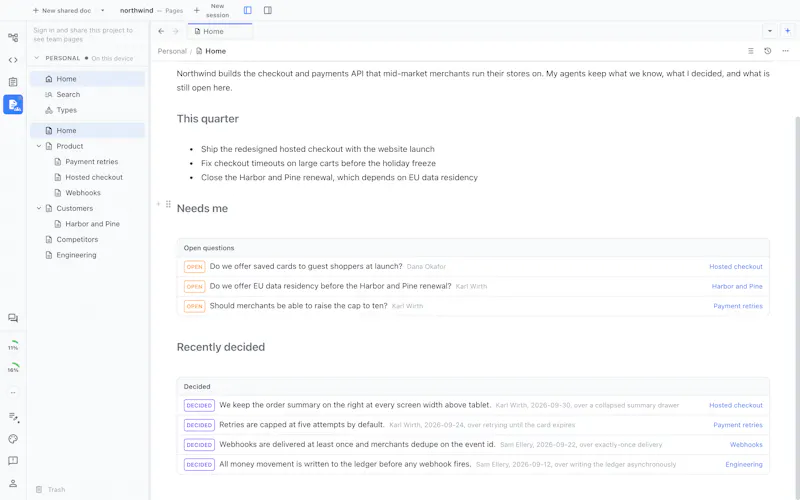Open Types in the sidebar
The width and height of the screenshot is (800, 500).
point(87,110)
